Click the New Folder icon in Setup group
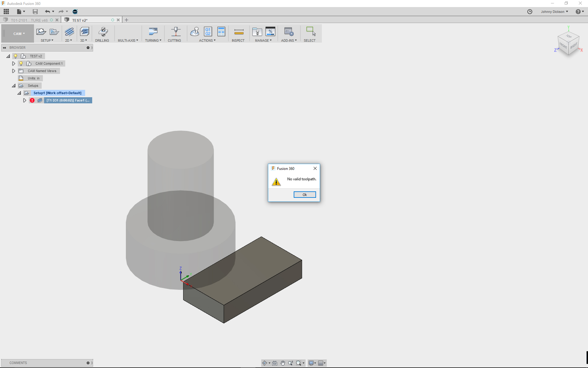588x368 pixels. [x=54, y=32]
